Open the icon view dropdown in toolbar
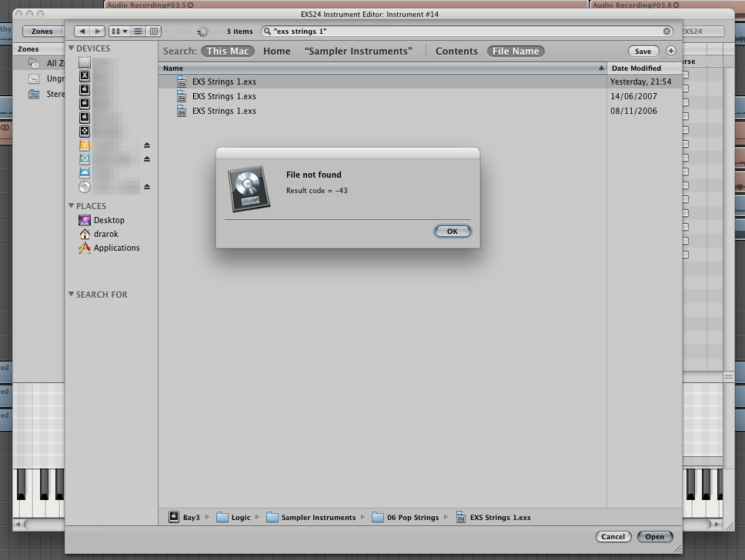The image size is (745, 560). (119, 32)
